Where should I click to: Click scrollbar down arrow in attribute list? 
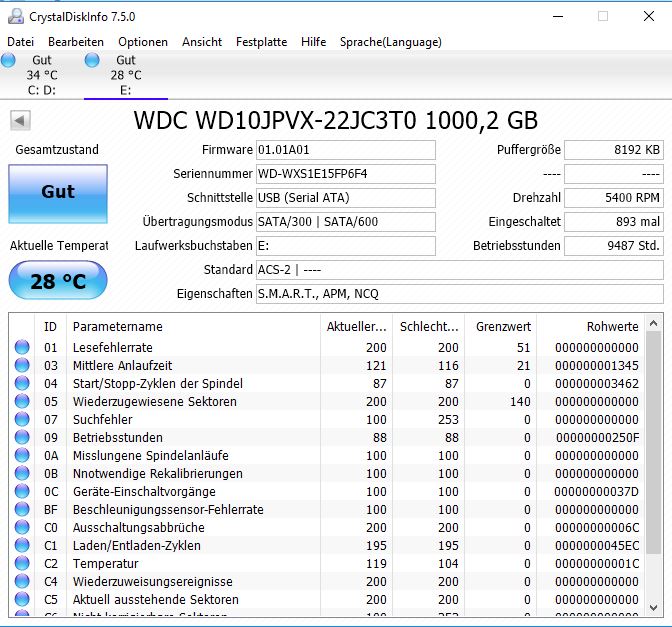pos(654,607)
